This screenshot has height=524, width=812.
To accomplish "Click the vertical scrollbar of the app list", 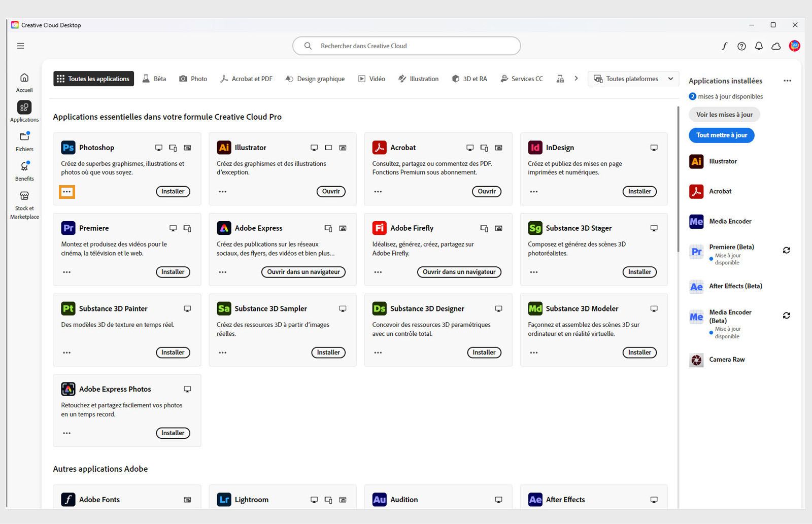I will (678, 178).
